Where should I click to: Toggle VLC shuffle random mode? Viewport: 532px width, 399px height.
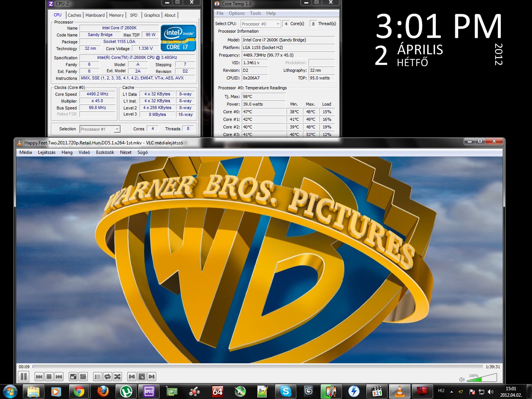point(117,377)
